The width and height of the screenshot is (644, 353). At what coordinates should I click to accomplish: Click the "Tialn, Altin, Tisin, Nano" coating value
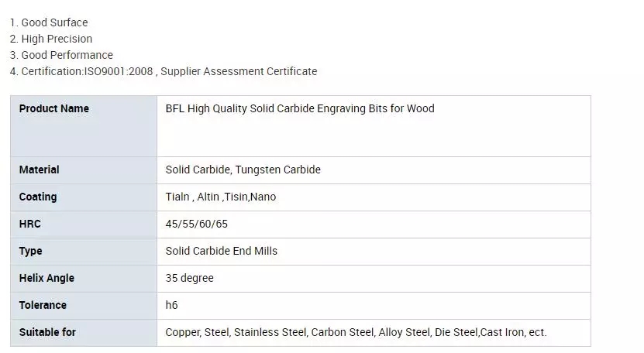pos(221,197)
